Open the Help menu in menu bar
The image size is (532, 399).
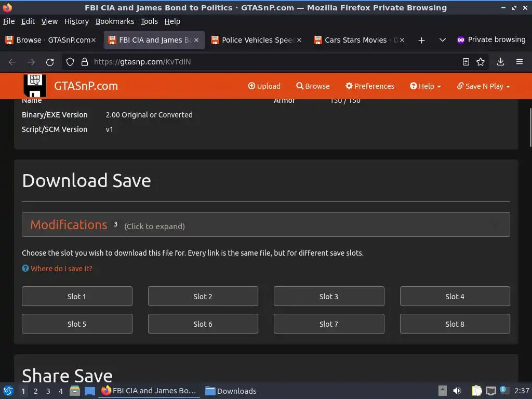(172, 21)
